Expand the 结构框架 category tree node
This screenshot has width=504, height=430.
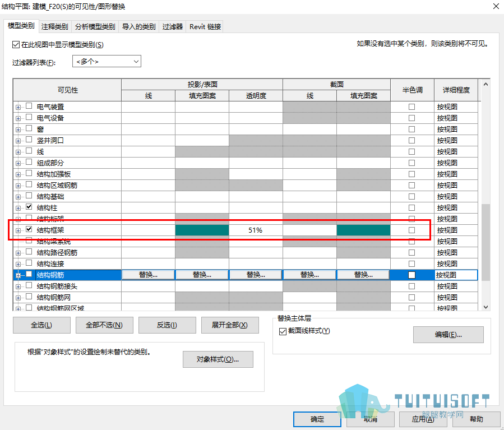[18, 231]
